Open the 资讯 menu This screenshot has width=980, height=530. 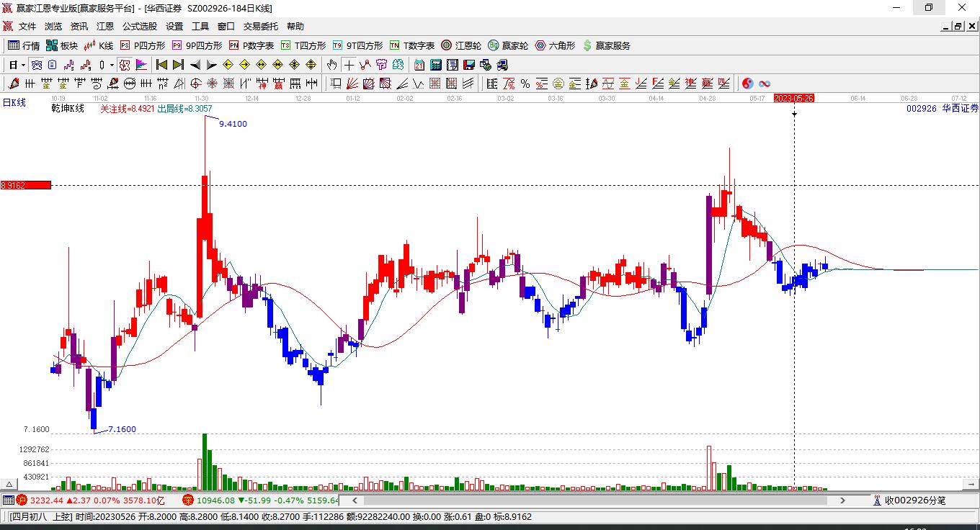tap(79, 27)
